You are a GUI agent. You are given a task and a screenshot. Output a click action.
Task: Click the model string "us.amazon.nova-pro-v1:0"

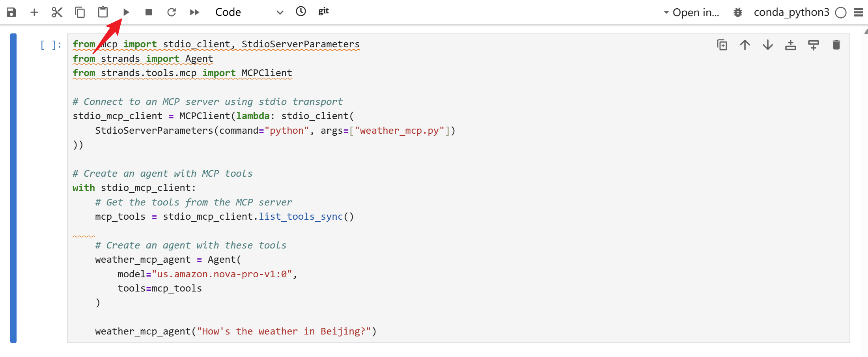point(222,274)
